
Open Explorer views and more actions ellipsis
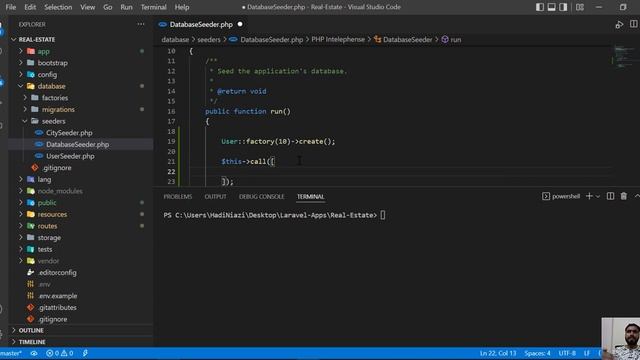pyautogui.click(x=141, y=24)
